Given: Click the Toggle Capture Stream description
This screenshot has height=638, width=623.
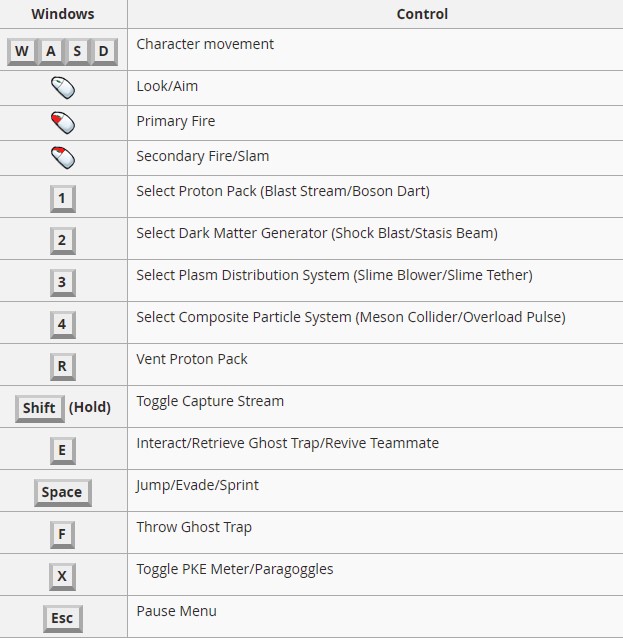Looking at the screenshot, I should click(x=210, y=401).
